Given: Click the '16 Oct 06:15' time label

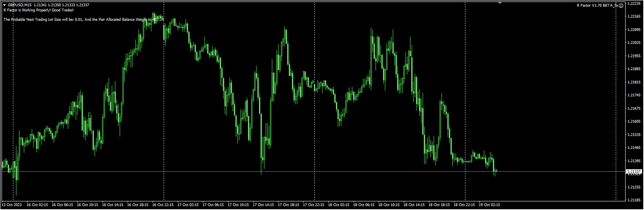Looking at the screenshot, I should tap(63, 205).
